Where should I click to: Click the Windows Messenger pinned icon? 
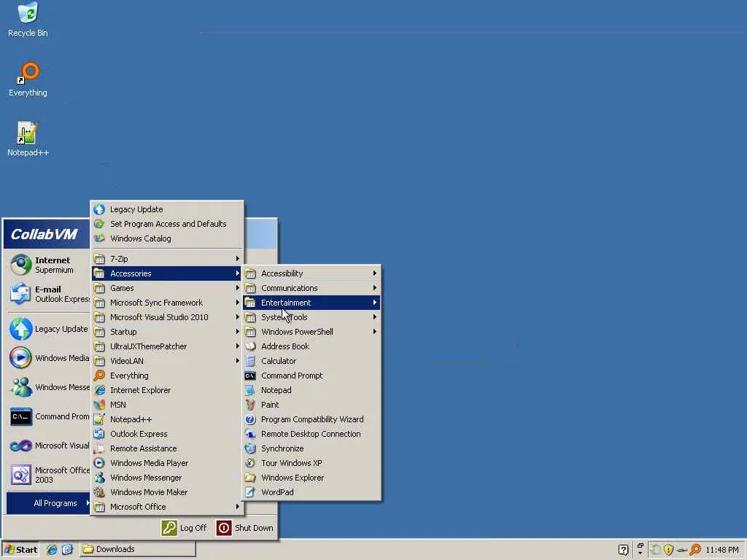pos(21,387)
